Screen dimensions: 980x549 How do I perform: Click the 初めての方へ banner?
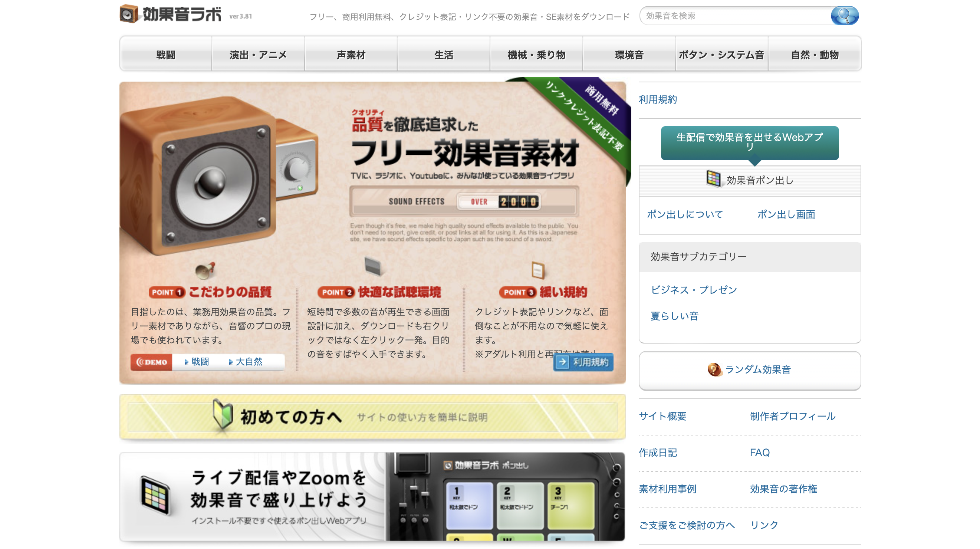[x=372, y=417]
